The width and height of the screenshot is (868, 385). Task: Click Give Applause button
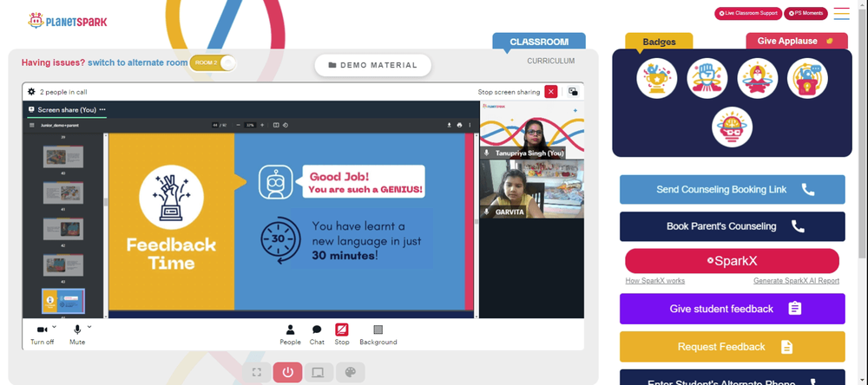coord(797,41)
